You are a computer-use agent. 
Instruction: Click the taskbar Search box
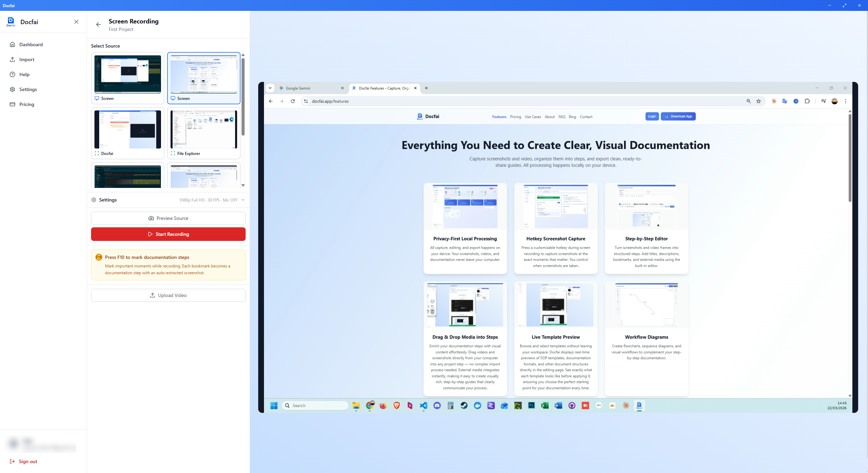coord(315,405)
